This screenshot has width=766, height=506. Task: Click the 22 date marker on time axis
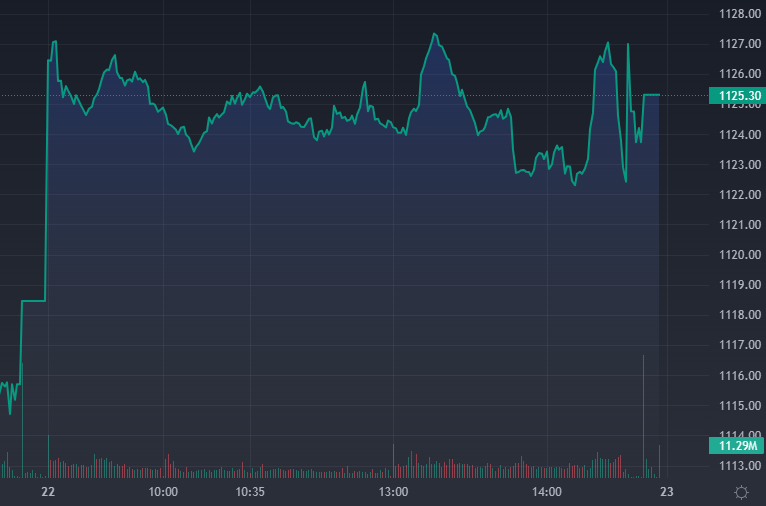(47, 492)
